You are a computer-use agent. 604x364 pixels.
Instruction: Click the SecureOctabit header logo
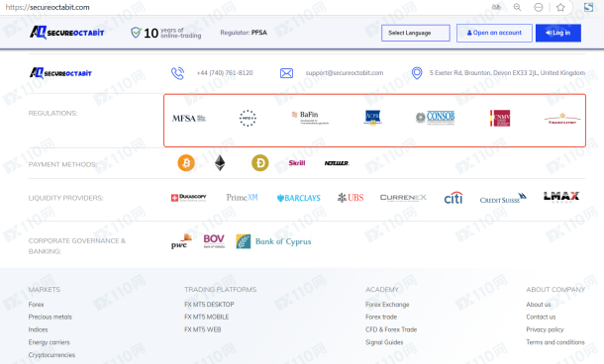pos(67,33)
